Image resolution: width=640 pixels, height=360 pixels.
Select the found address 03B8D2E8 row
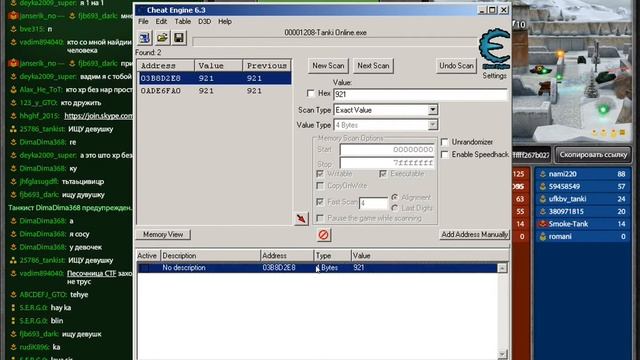click(215, 78)
